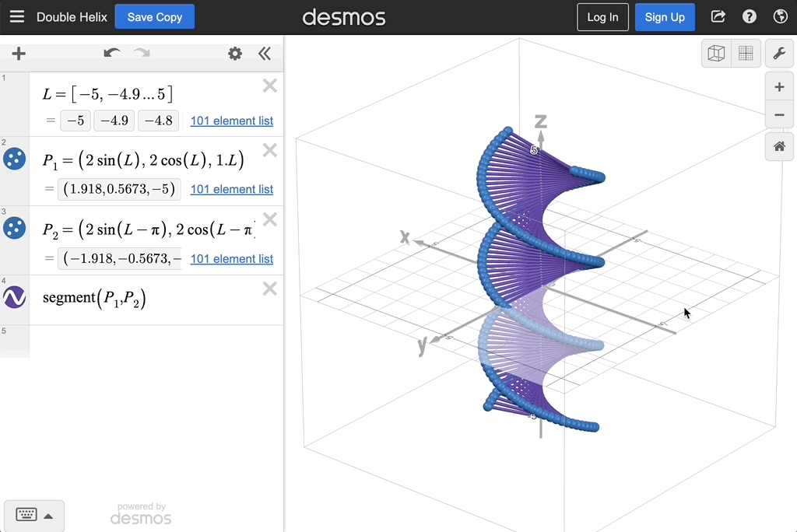Hide the P2 points expression
797x532 pixels.
[15, 228]
